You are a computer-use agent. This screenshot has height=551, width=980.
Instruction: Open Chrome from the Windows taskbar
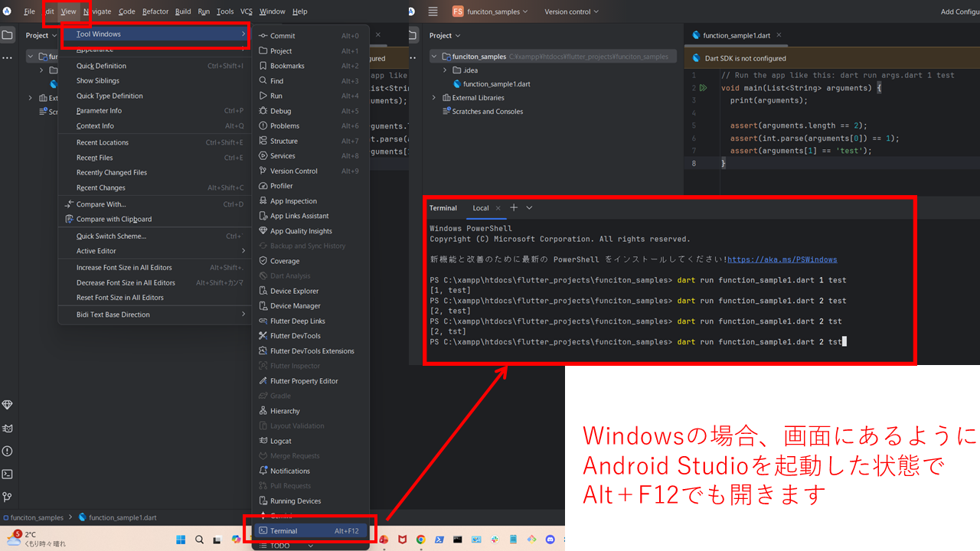point(421,540)
